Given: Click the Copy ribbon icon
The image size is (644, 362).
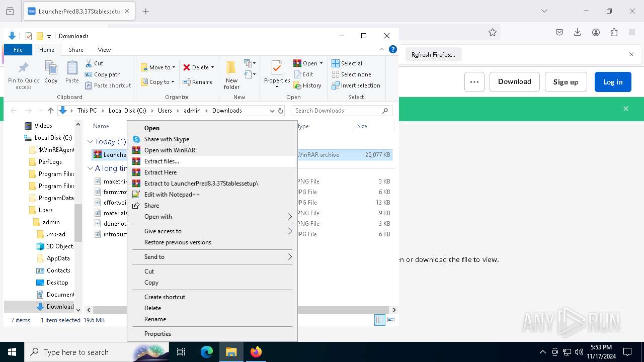Looking at the screenshot, I should coord(51,72).
